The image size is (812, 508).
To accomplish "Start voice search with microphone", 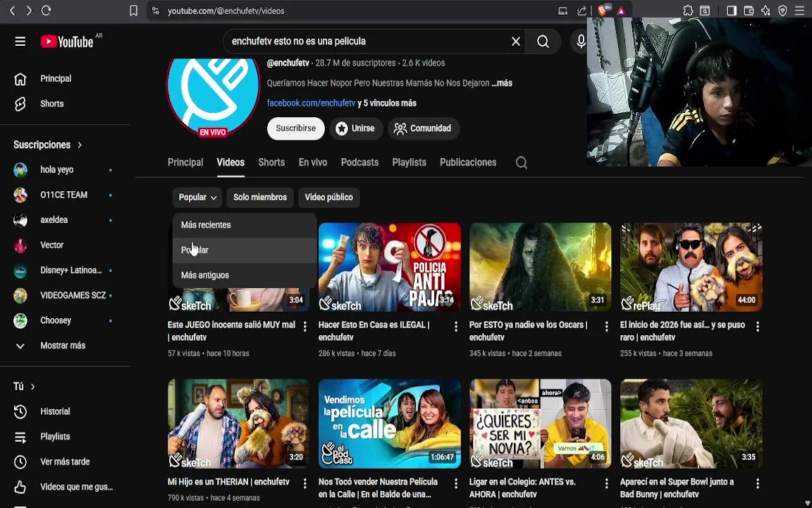I will [x=581, y=42].
